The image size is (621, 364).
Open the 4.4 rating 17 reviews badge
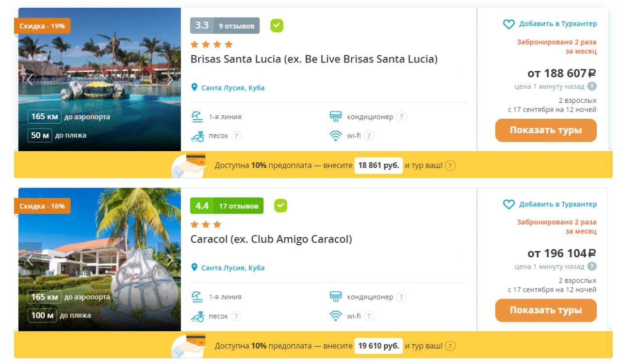coord(227,206)
